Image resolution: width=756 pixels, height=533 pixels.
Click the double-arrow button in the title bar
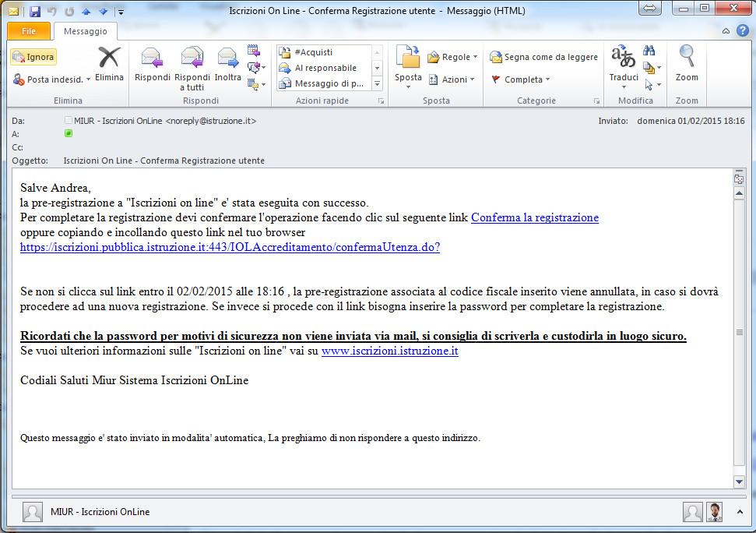[649, 9]
